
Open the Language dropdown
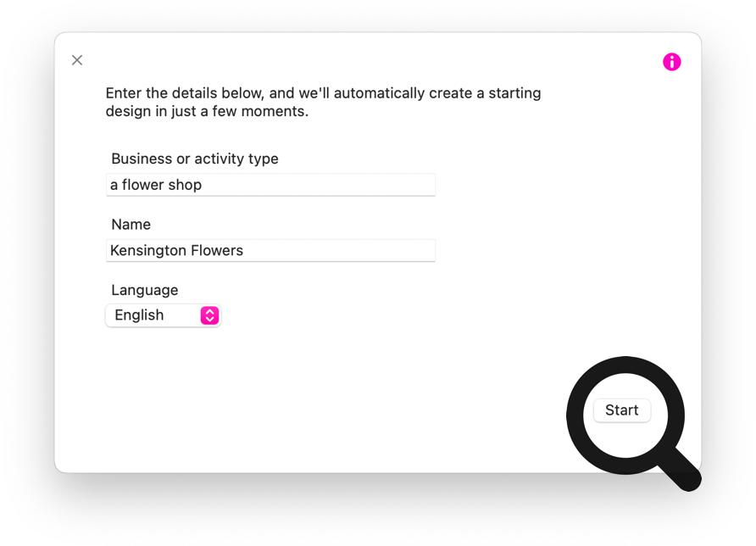[163, 315]
